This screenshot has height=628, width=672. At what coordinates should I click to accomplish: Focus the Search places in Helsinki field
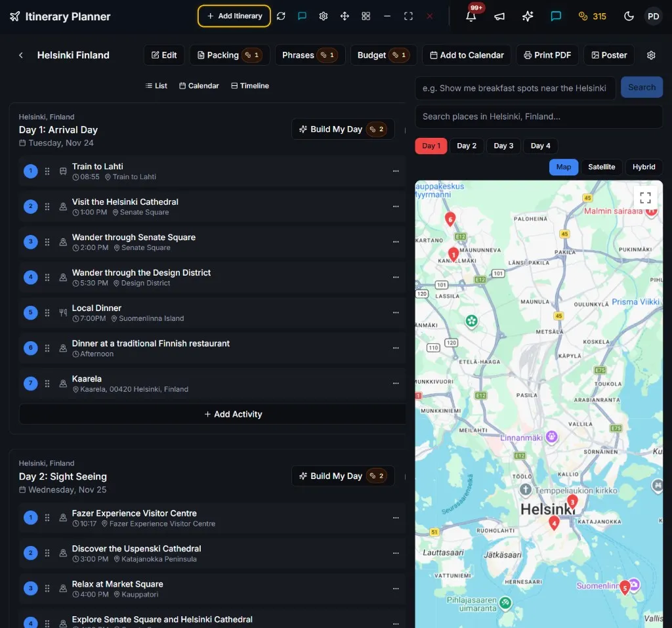[x=538, y=117]
